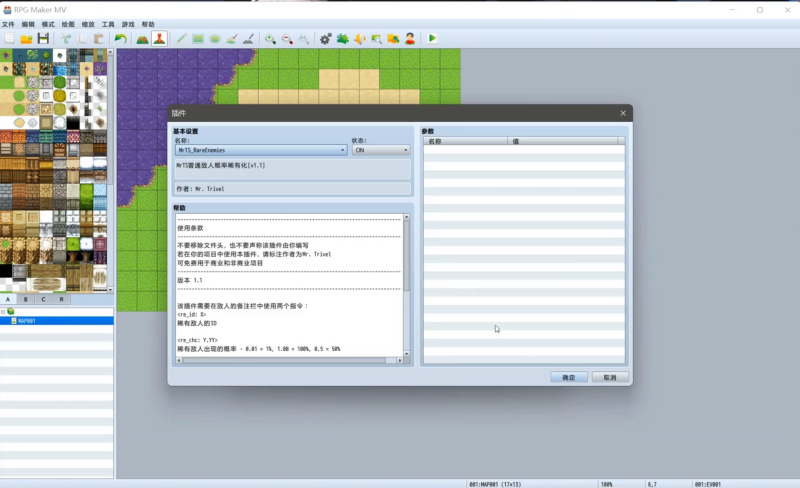This screenshot has width=800, height=488.
Task: Click the help text horizontal scrollbar
Action: click(x=284, y=360)
